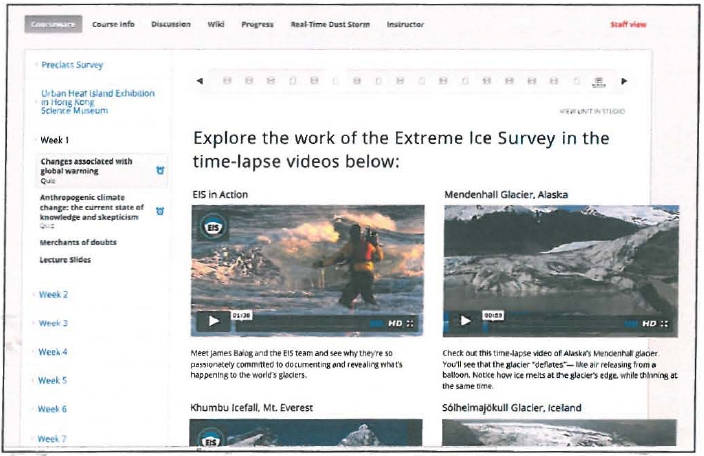Screen dimensions: 704x456
Task: Click the 'Mendenhall Glacier, Alaska' title
Action: (506, 195)
